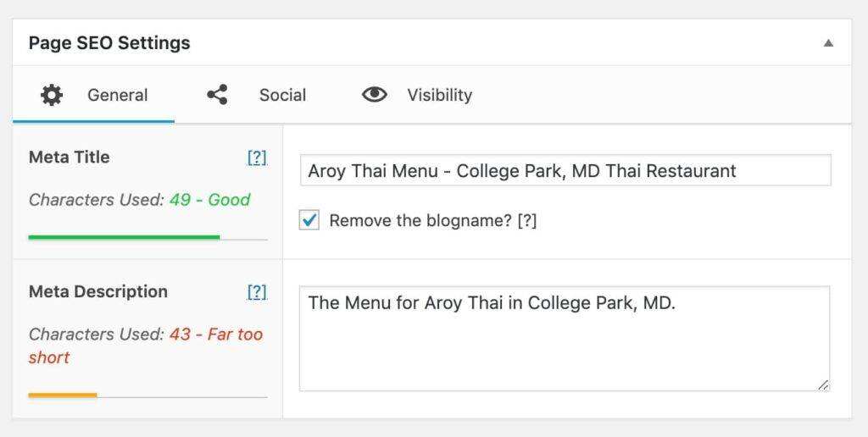Screen dimensions: 868x437
Task: Collapse the Page SEO Settings panel arrow
Action: [x=828, y=43]
